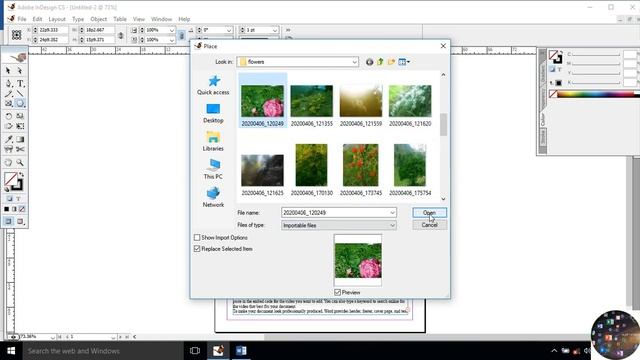Expand the Look in folder dropdown
Viewport: 640px width, 360px height.
point(354,62)
